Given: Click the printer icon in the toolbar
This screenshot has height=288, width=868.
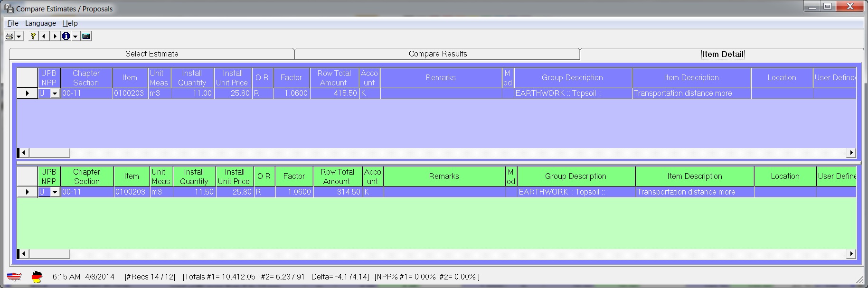Looking at the screenshot, I should (9, 36).
